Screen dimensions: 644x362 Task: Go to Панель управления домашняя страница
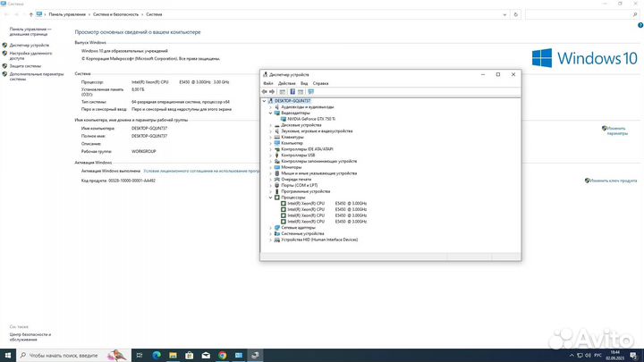(30, 31)
